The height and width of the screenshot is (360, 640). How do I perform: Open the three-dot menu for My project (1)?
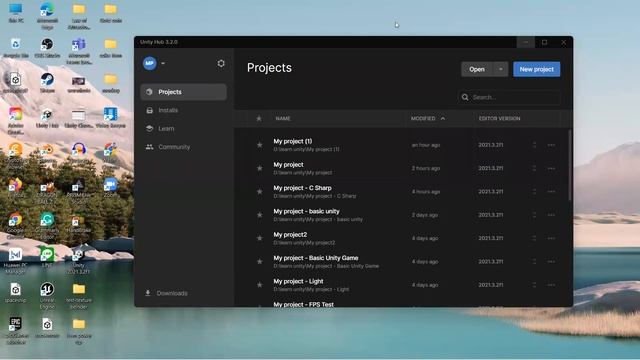pyautogui.click(x=551, y=145)
